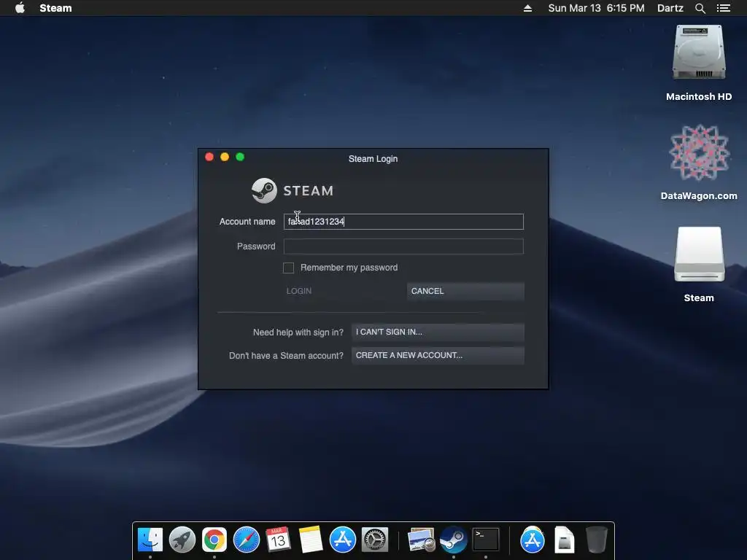Open Spotlight search in menu bar
Image resolution: width=747 pixels, height=560 pixels.
point(700,8)
